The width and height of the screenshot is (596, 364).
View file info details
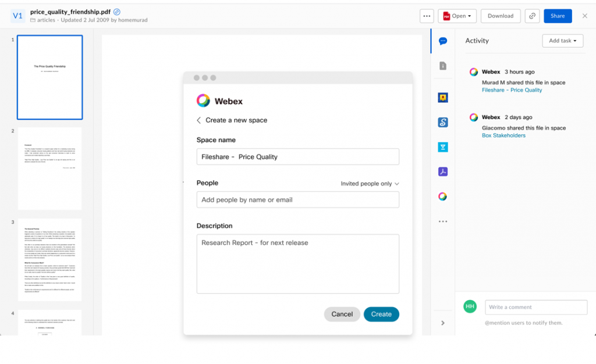(443, 66)
